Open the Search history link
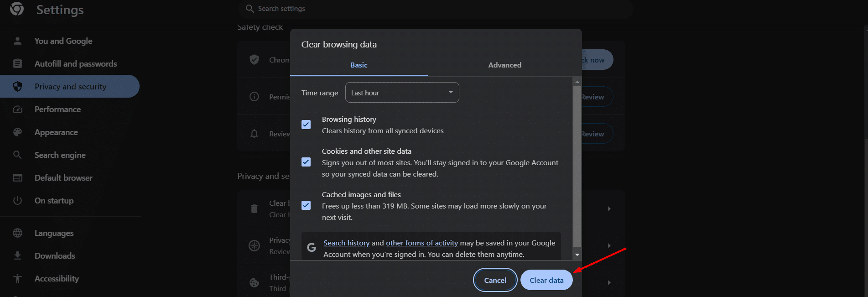Screen dimensions: 868x297 (346, 243)
